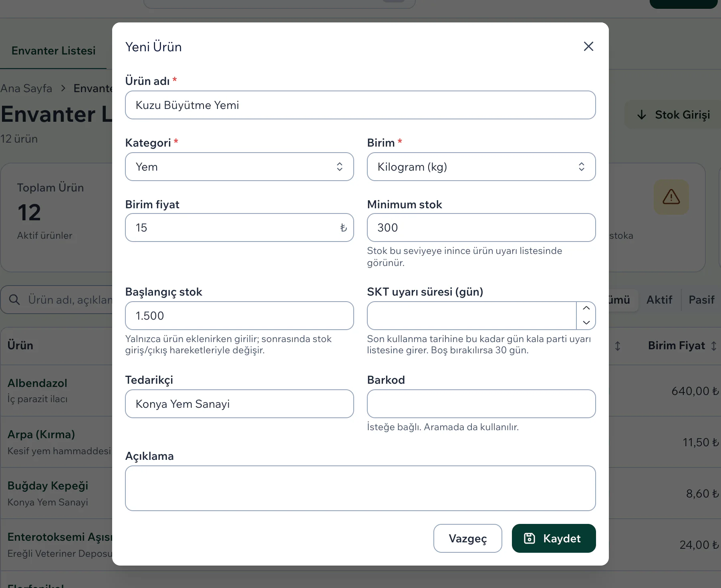This screenshot has width=721, height=588.
Task: Open the Enterotoksemi Aşısı product row
Action: point(60,537)
